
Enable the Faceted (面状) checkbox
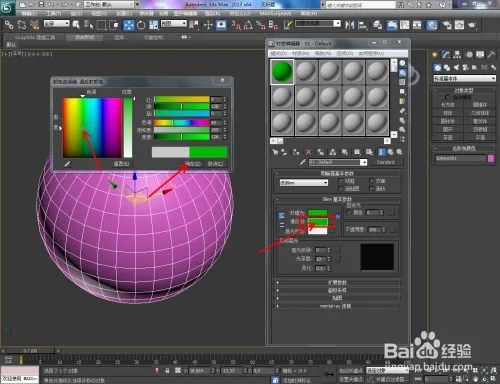pyautogui.click(x=372, y=189)
